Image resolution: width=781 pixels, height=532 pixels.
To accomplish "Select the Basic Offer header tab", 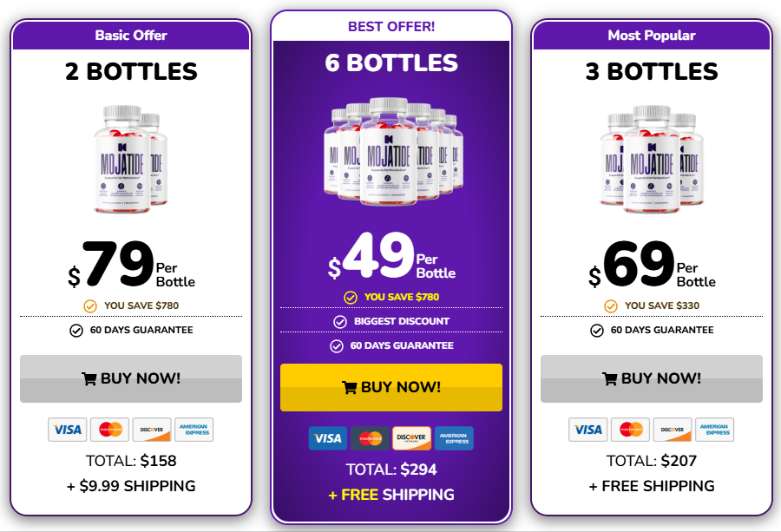I will tap(131, 36).
